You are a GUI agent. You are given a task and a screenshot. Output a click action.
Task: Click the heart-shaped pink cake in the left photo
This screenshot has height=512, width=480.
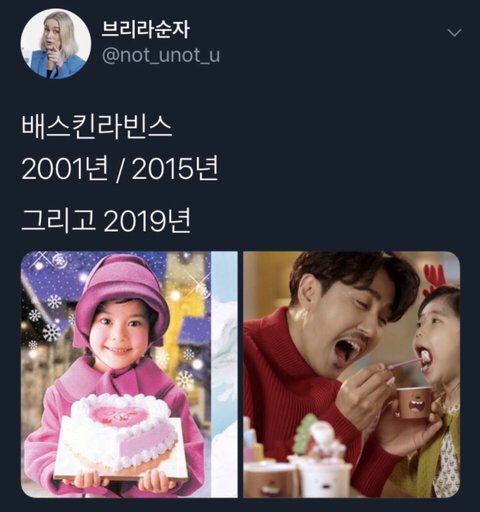(x=123, y=430)
